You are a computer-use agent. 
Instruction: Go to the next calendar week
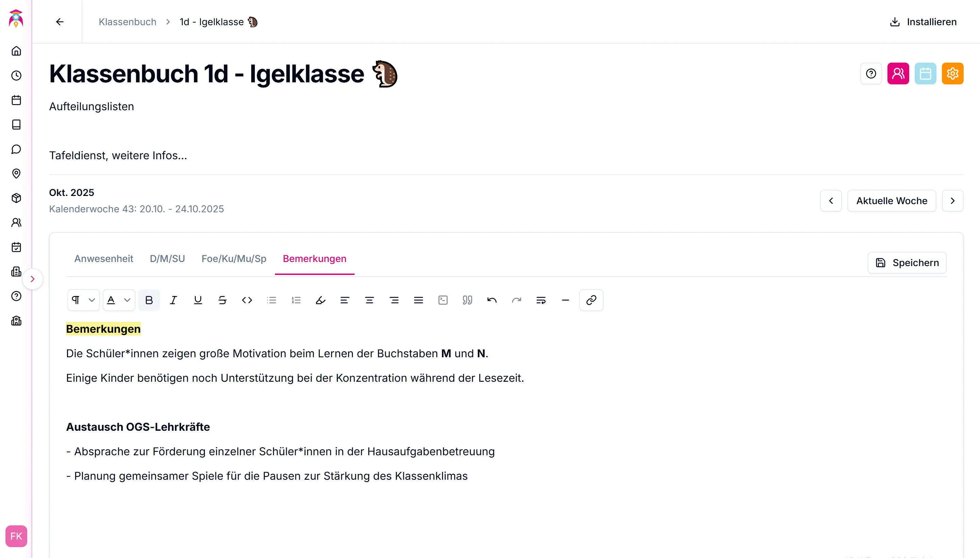(x=952, y=201)
